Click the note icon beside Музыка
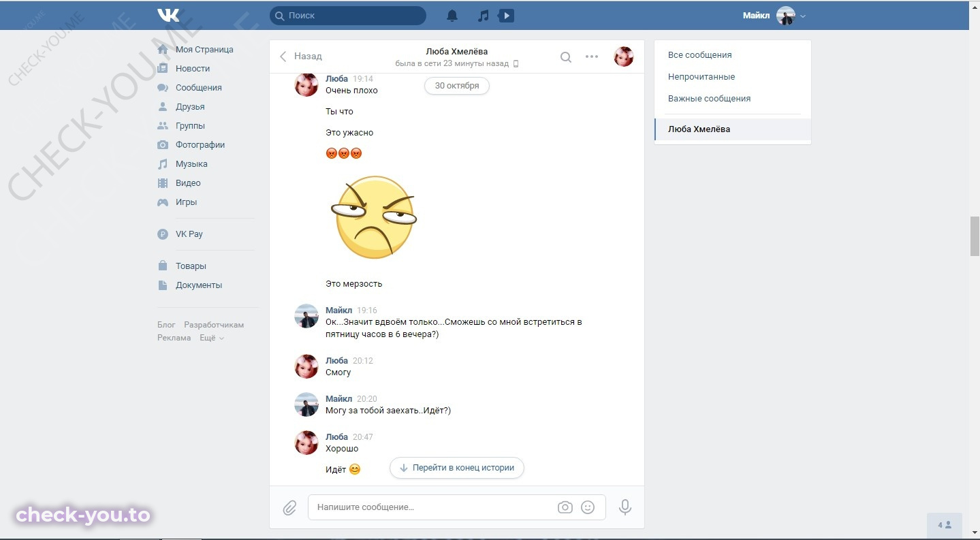Screen dimensions: 980x540 point(163,164)
